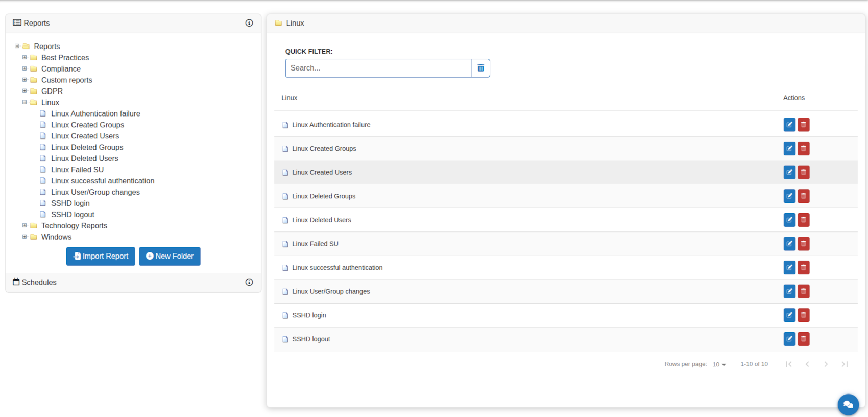
Task: Expand the Best Practices folder
Action: (x=25, y=57)
